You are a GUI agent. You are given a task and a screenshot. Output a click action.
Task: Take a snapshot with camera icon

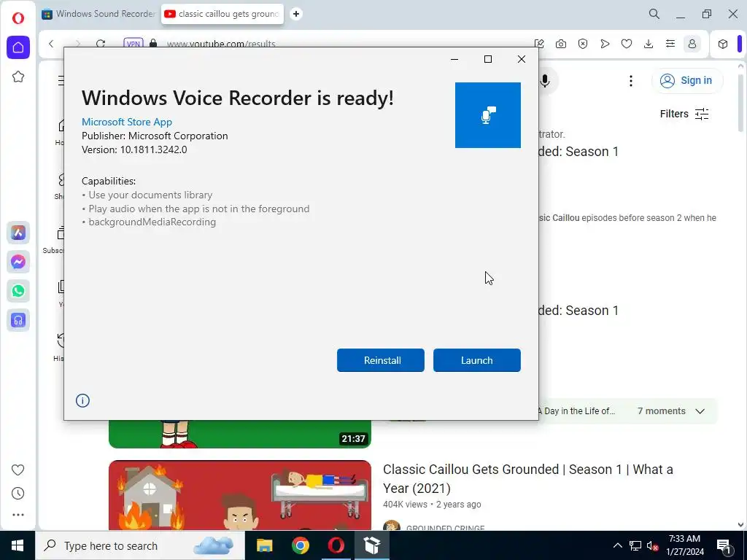[561, 44]
